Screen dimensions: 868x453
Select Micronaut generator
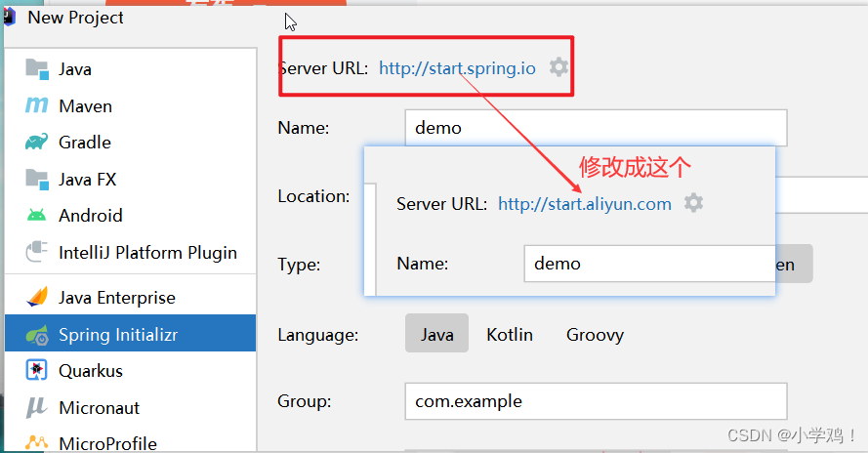(x=131, y=407)
